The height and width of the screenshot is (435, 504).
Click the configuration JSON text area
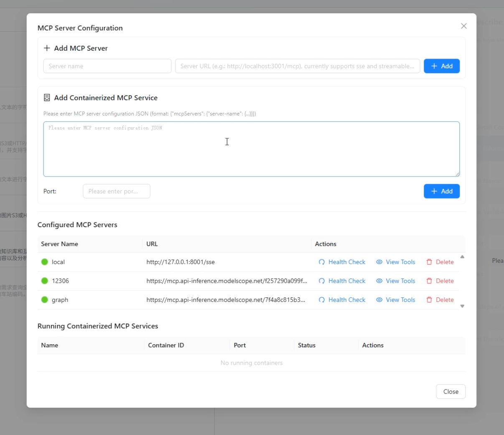click(x=251, y=149)
